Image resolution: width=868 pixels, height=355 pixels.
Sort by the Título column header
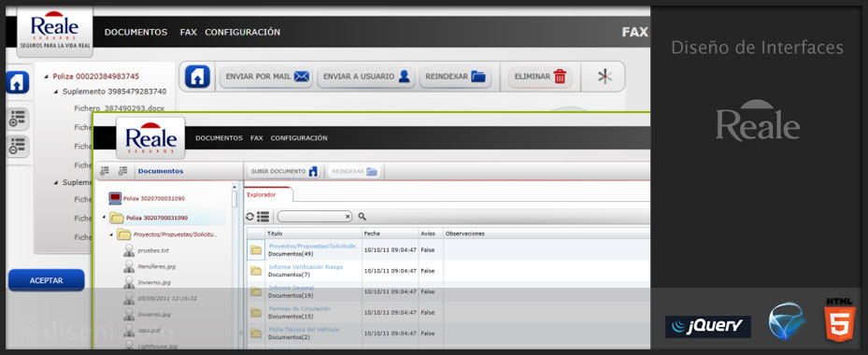(x=313, y=234)
